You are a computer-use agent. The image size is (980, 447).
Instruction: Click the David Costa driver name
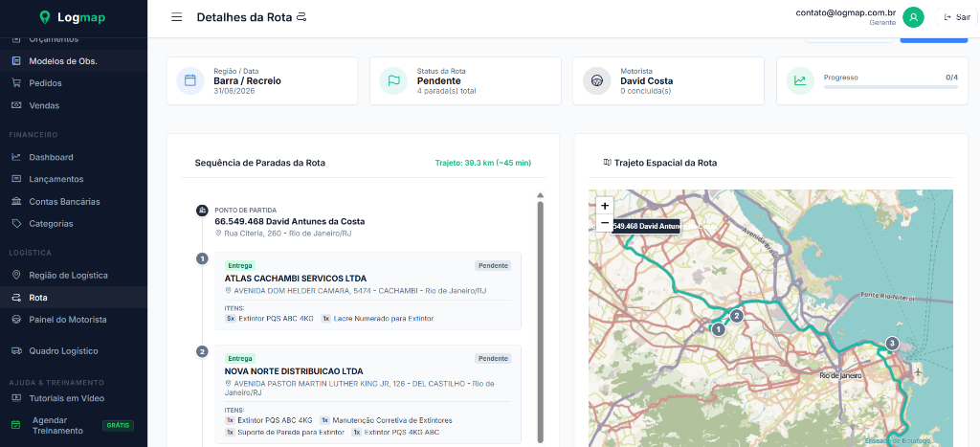646,80
